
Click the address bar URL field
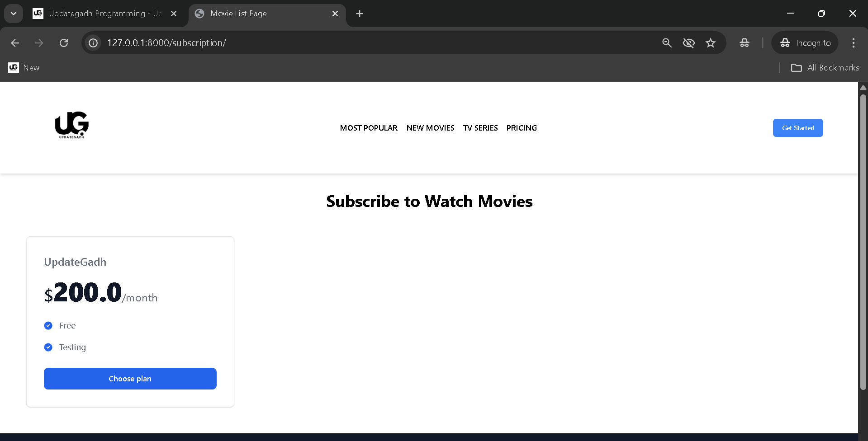362,43
